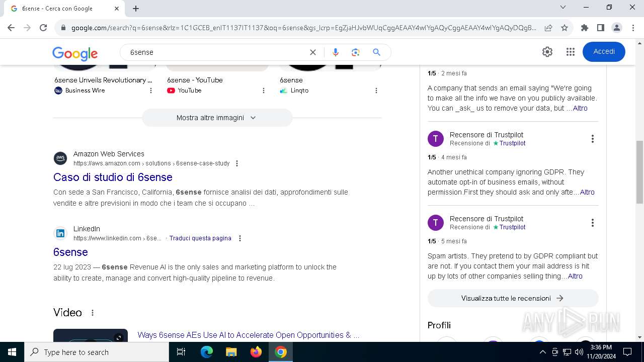Viewport: 644px width, 362px height.
Task: Clear the search box with X
Action: 312,52
